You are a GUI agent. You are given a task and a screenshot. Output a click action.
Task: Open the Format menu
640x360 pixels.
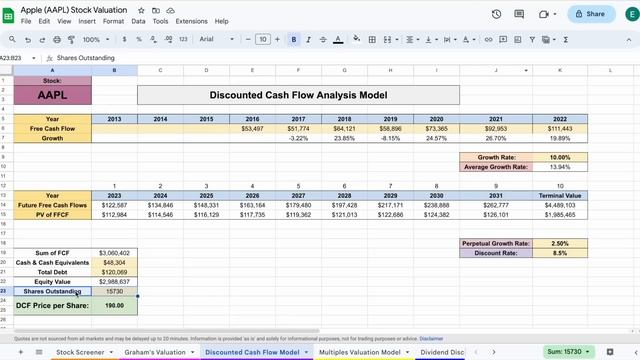[113, 21]
